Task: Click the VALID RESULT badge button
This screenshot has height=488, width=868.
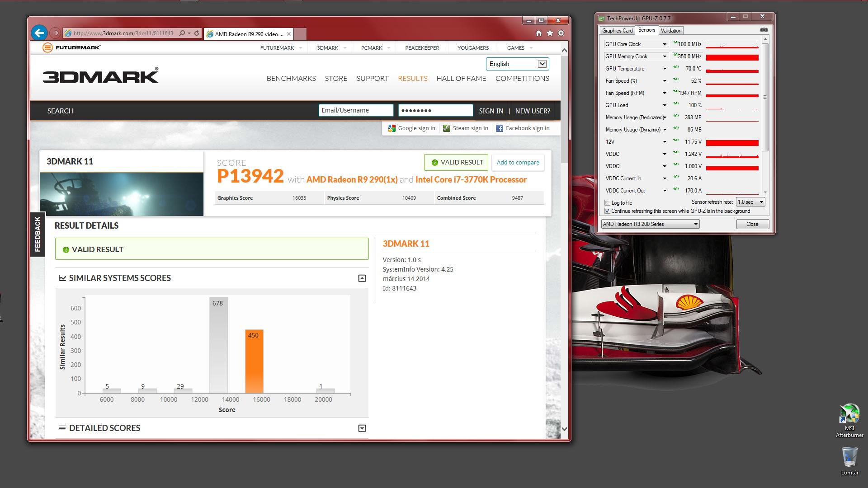Action: pos(456,163)
